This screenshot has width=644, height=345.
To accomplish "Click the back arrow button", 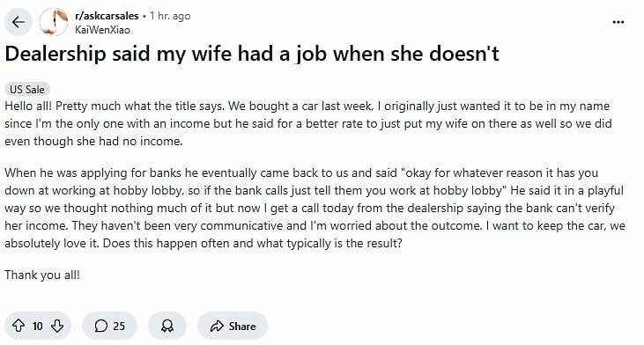I will pos(19,22).
